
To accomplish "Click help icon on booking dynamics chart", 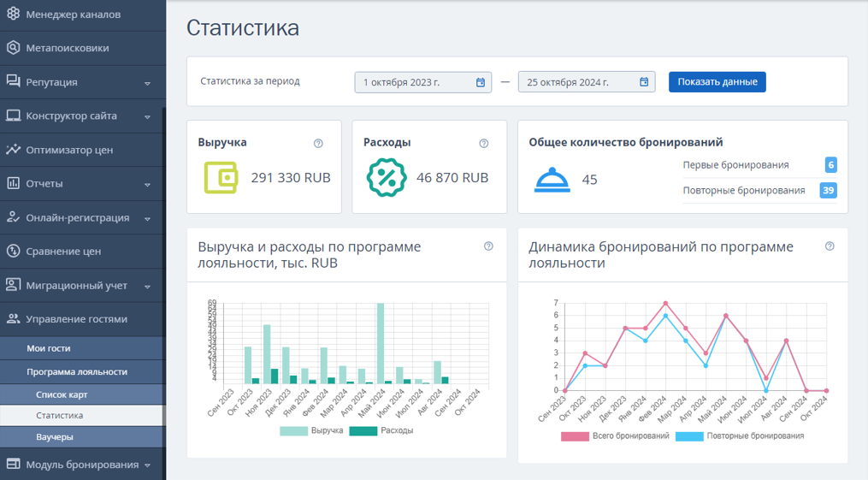I will (830, 246).
